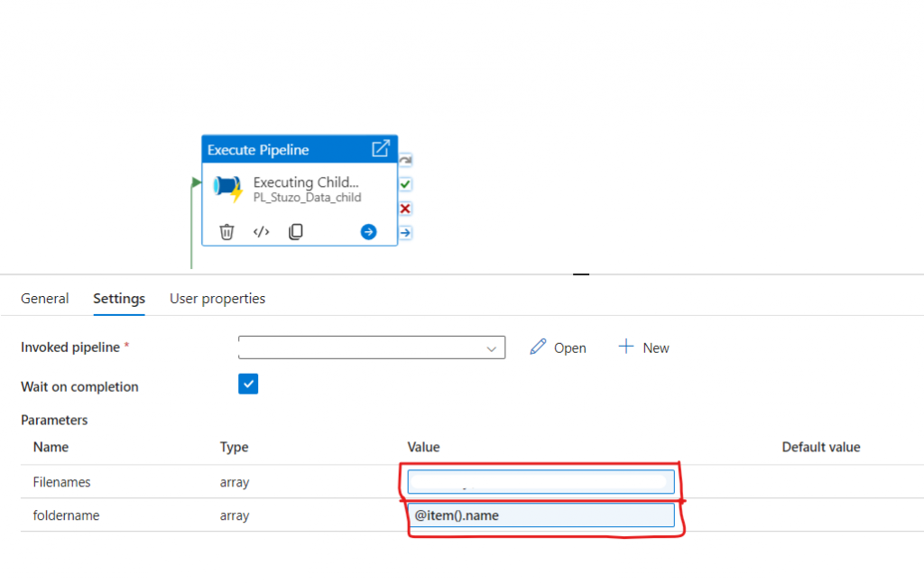This screenshot has width=924, height=584.
Task: Click the Filenames parameter value field
Action: pyautogui.click(x=541, y=482)
